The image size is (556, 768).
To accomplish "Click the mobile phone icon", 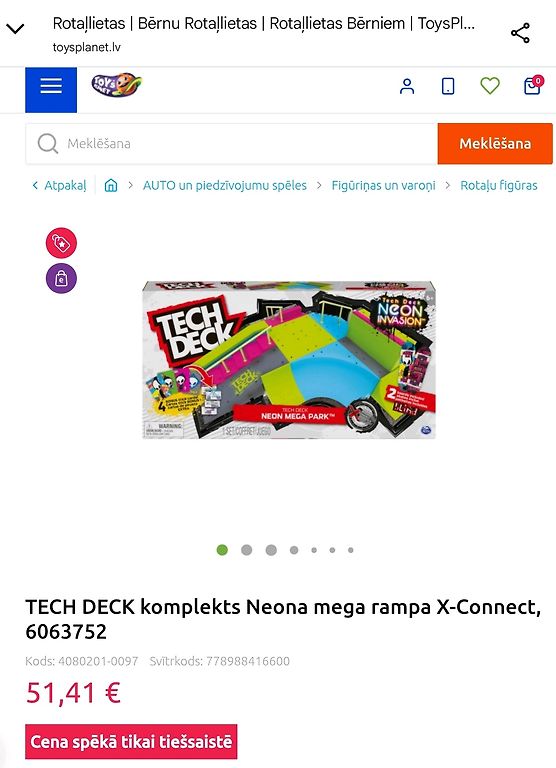I will click(448, 86).
